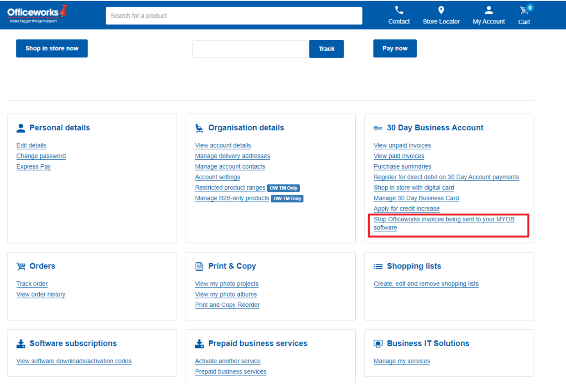Viewport: 566px width, 392px height.
Task: Open the shopping Cart icon
Action: click(x=524, y=10)
